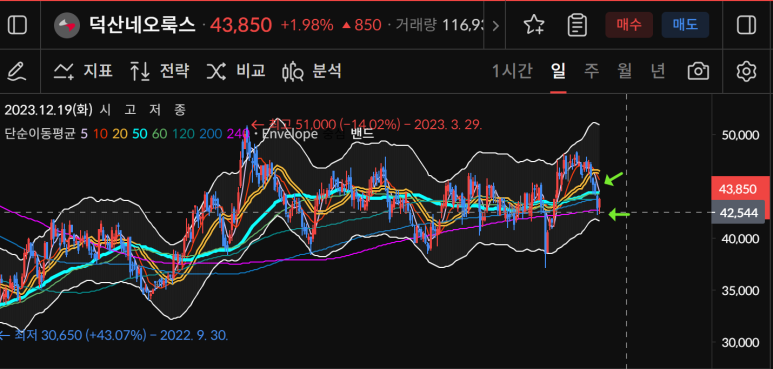
Task: Open the 분석 analysis menu
Action: [x=312, y=71]
